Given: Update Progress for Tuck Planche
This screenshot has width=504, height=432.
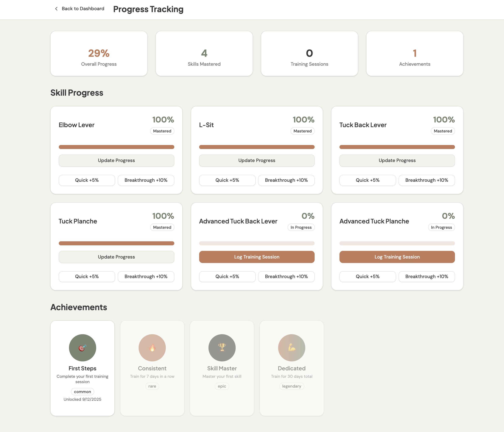Looking at the screenshot, I should coord(116,257).
